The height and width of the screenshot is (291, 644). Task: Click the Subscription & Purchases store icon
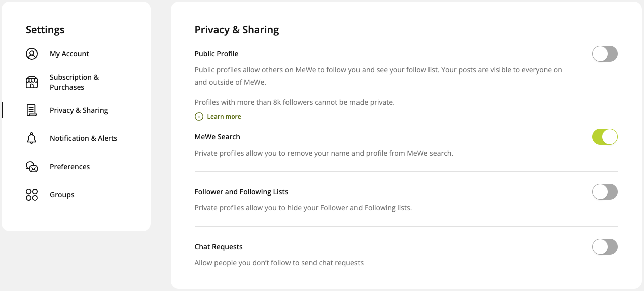[32, 82]
